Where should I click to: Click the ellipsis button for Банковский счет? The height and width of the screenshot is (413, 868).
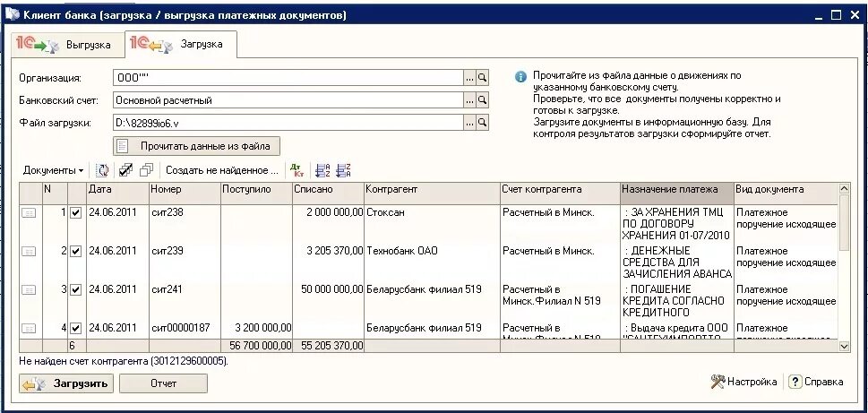(x=470, y=100)
